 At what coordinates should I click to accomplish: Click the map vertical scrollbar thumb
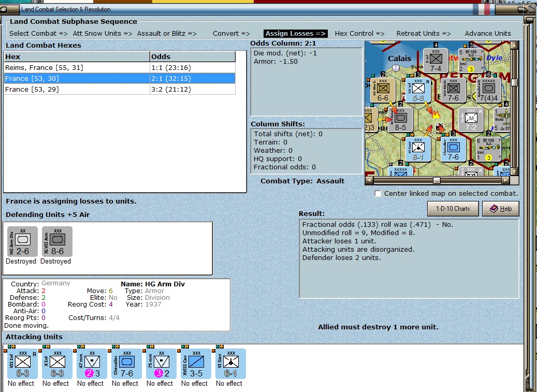[x=514, y=82]
